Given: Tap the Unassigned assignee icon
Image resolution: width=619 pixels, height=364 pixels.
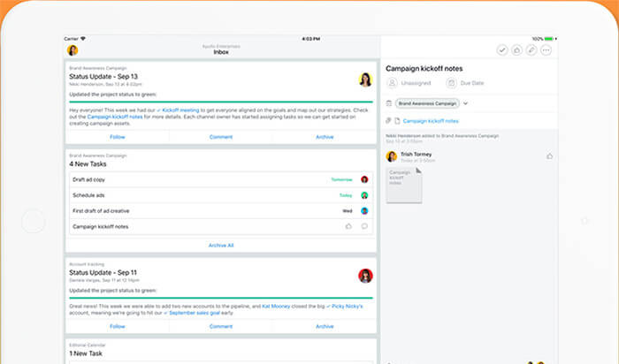Looking at the screenshot, I should (x=392, y=83).
